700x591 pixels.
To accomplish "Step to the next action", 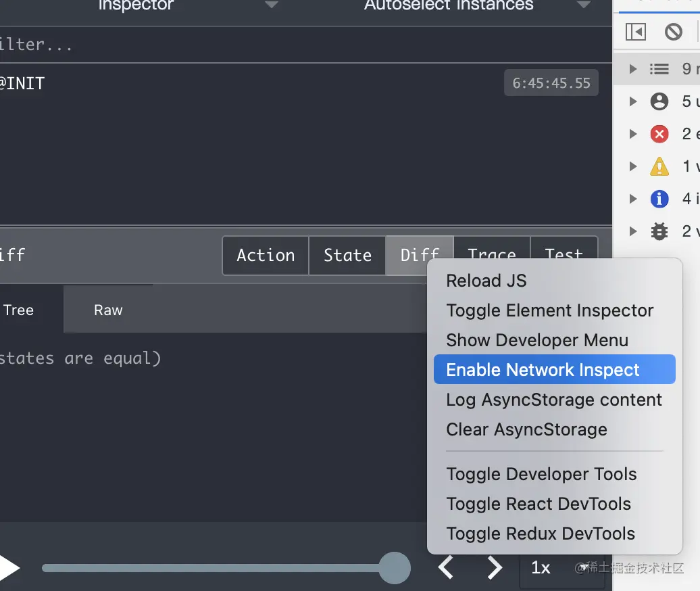I will (495, 567).
